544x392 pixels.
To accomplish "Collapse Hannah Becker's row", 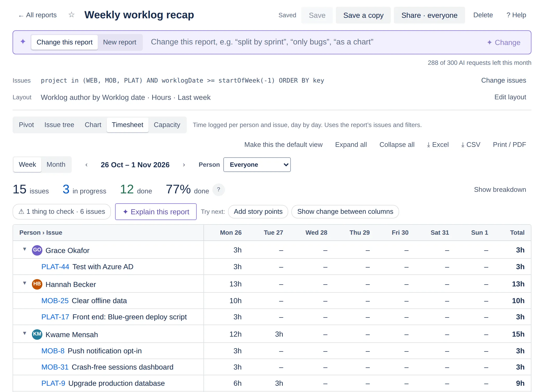I will (x=25, y=283).
